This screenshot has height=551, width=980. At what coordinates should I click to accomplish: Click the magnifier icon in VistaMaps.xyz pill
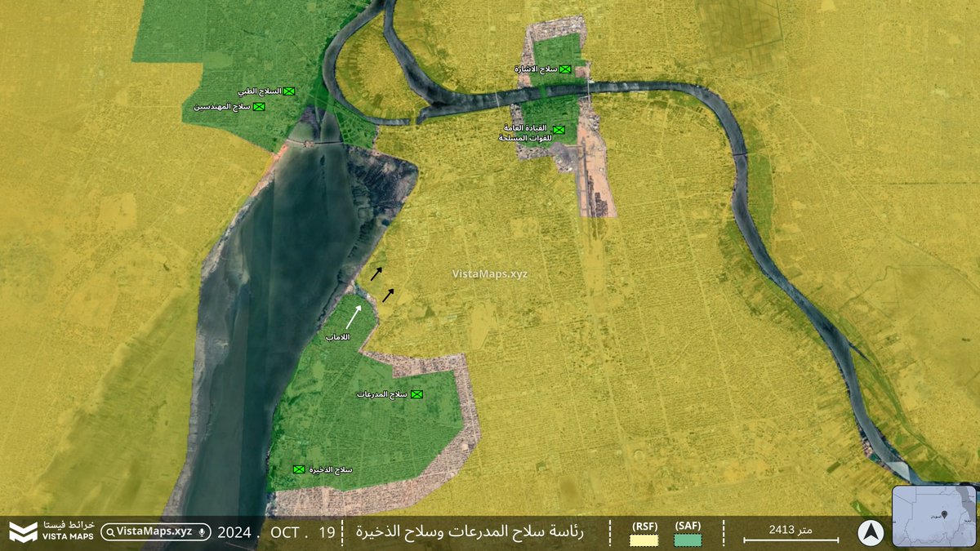110,532
